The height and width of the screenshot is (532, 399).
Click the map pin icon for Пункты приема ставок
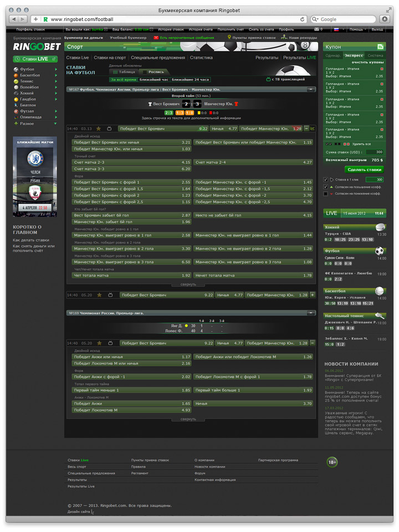(x=229, y=37)
